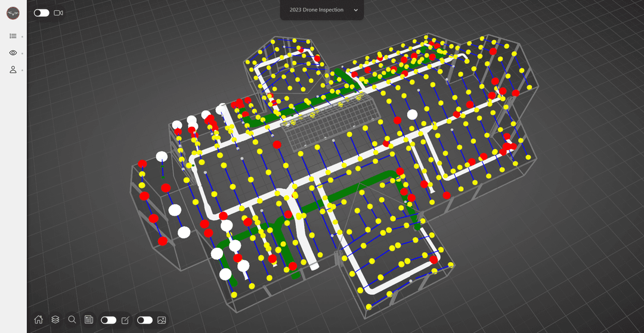Open the layers stack icon
The height and width of the screenshot is (333, 644).
(x=55, y=320)
